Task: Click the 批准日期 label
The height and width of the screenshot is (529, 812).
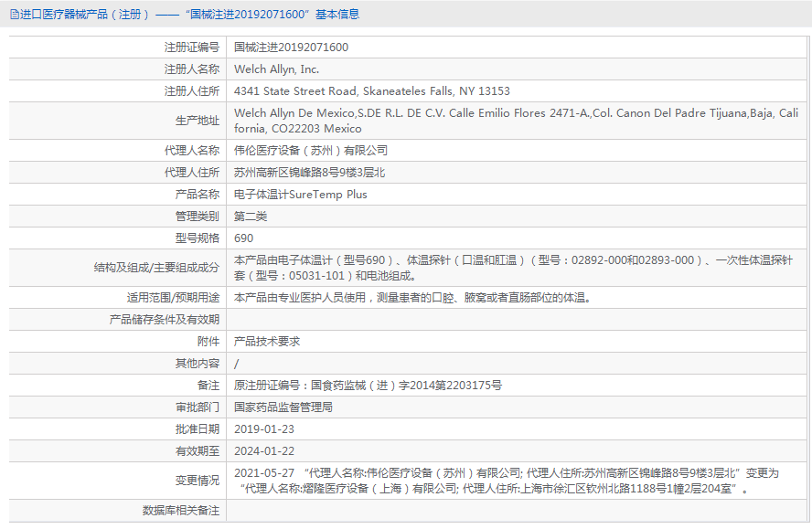Action: 198,429
